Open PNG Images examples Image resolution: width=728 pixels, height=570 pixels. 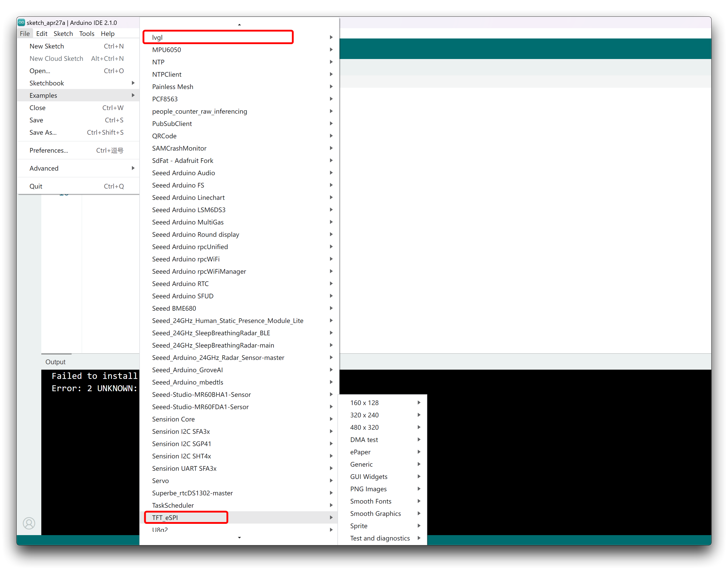[x=383, y=489]
